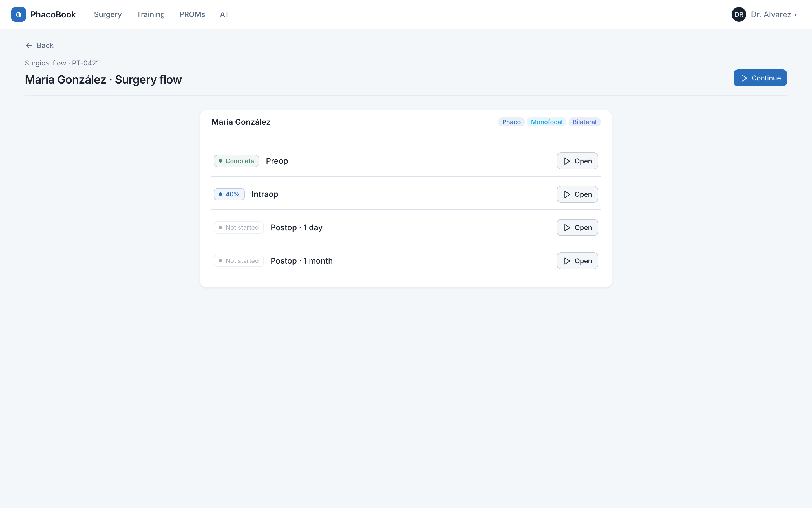812x508 pixels.
Task: Click the Complete status badge on Preop
Action: coord(236,161)
